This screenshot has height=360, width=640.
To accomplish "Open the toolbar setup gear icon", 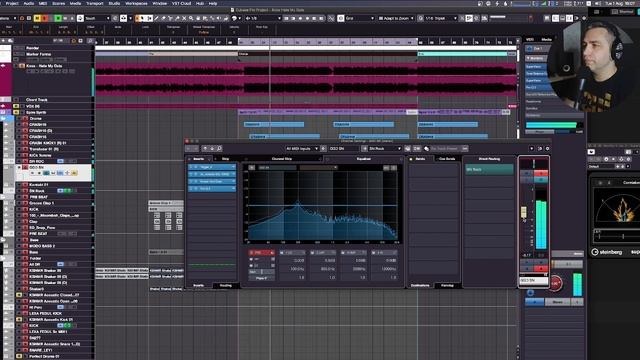I will click(584, 18).
